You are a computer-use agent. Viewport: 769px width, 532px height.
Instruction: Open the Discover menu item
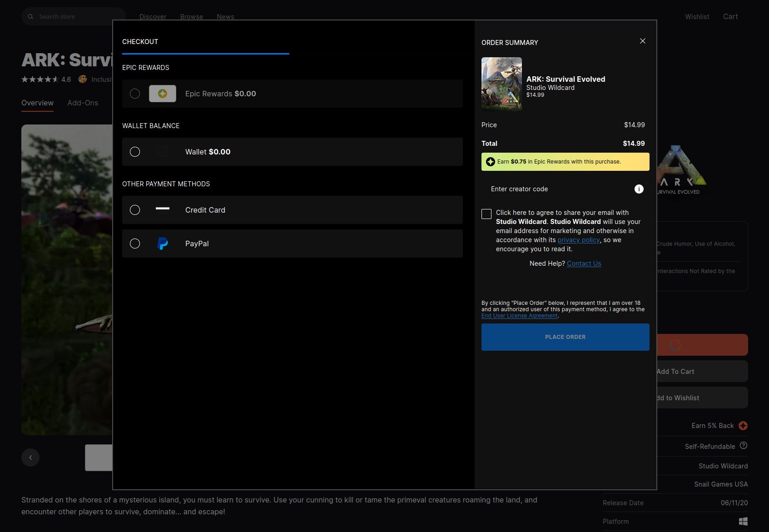153,17
